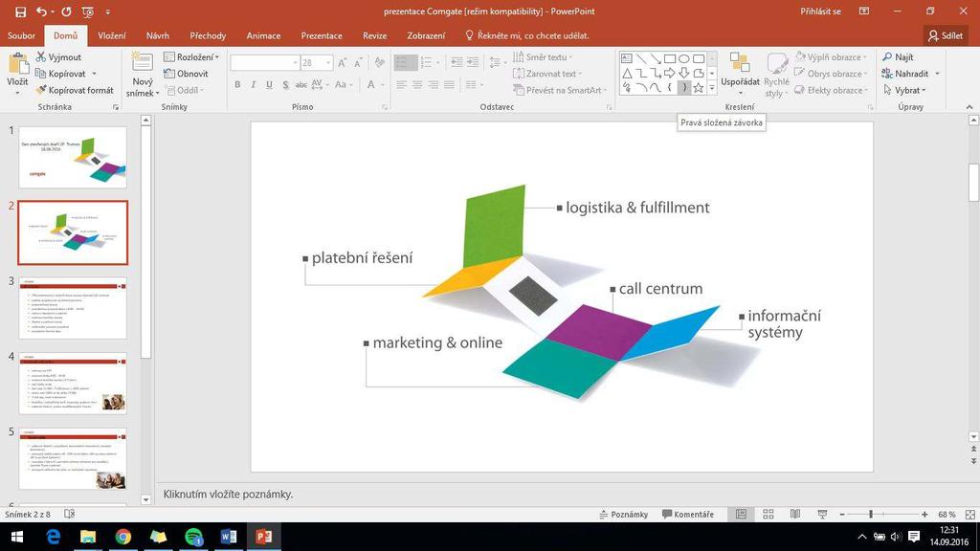The width and height of the screenshot is (980, 551).
Task: Switch to the Přechody tab
Action: pyautogui.click(x=208, y=35)
